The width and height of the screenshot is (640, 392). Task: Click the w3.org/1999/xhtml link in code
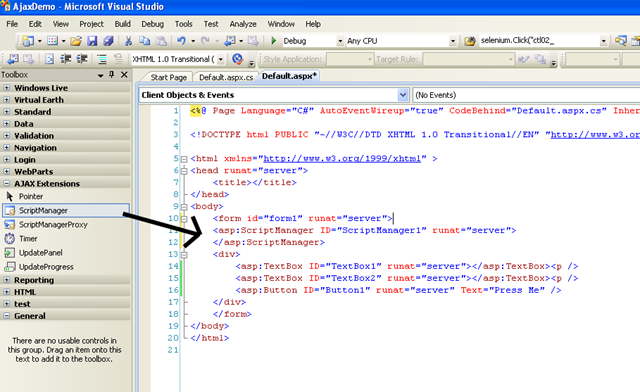(x=342, y=158)
